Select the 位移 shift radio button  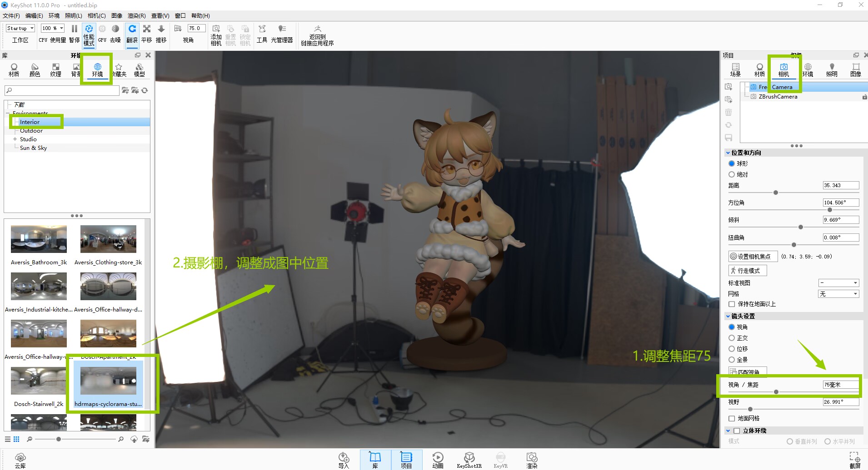732,349
